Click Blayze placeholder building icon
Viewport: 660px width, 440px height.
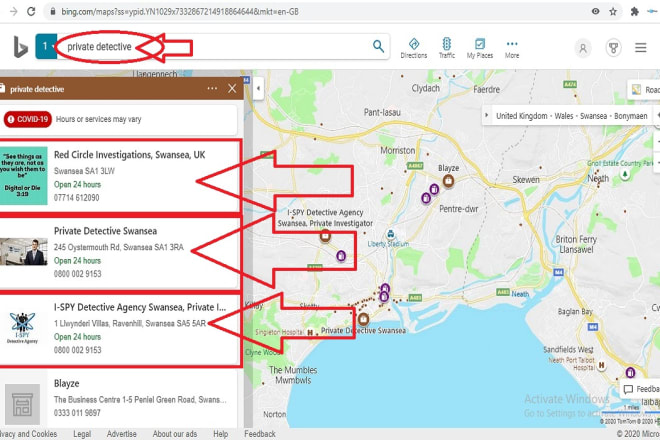click(x=22, y=404)
